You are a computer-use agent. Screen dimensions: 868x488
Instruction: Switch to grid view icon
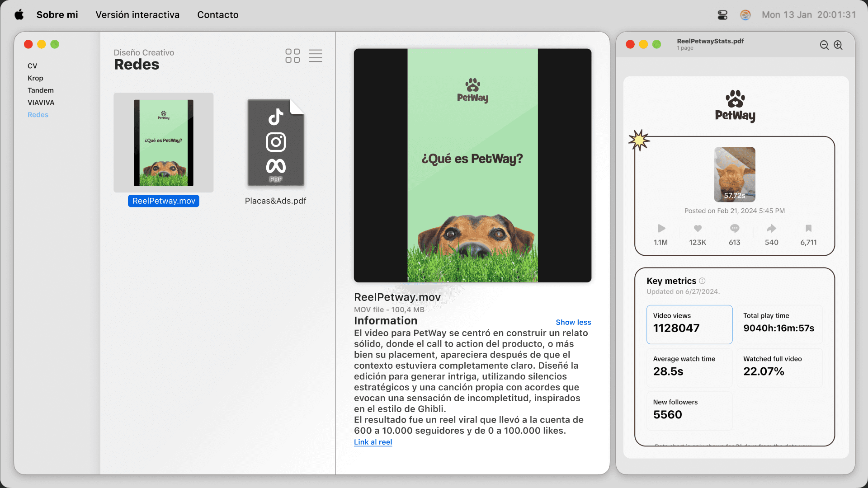(x=292, y=56)
